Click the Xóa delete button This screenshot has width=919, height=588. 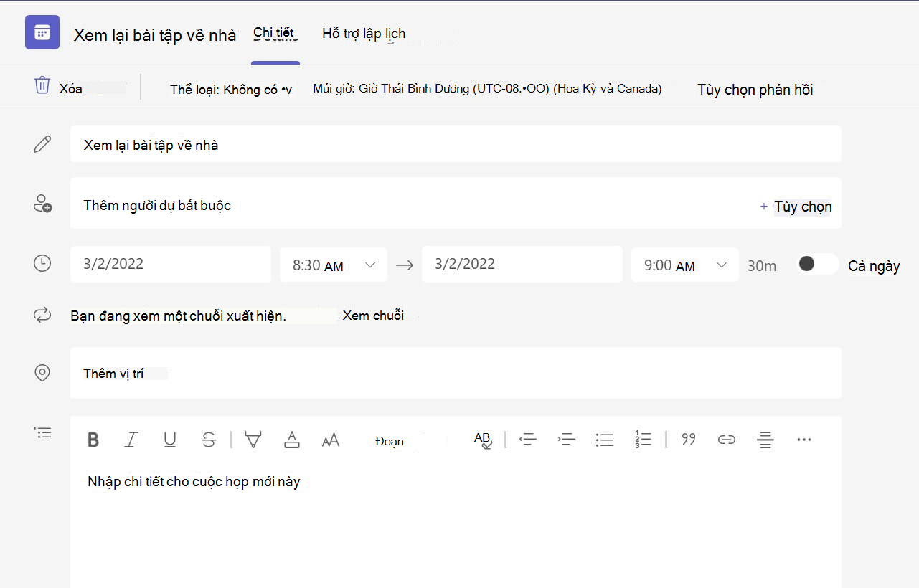[70, 89]
